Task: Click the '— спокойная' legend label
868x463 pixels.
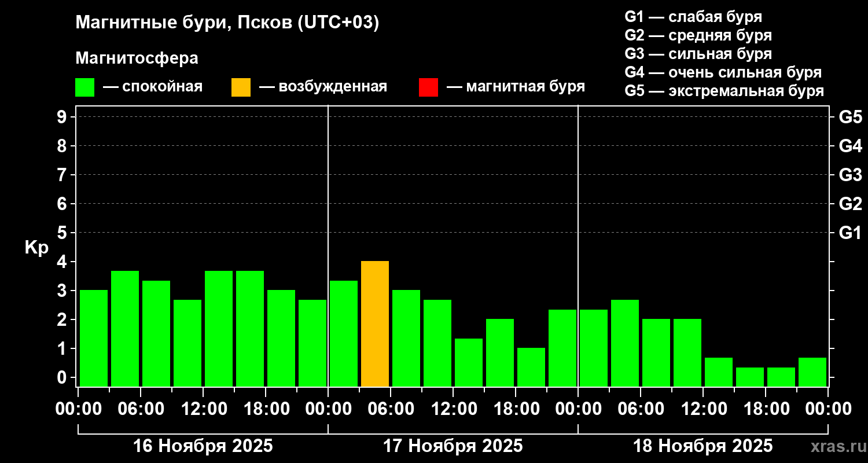Action: (x=153, y=87)
